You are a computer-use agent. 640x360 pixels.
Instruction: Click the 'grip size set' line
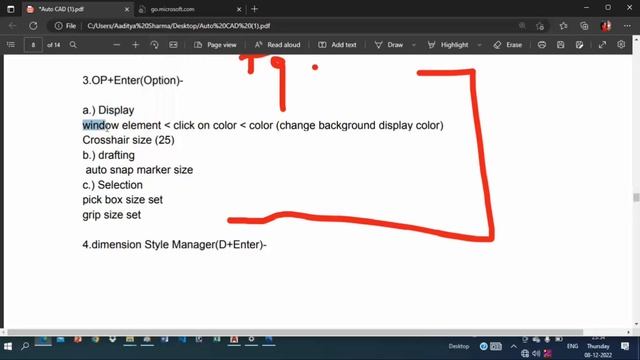pyautogui.click(x=111, y=215)
